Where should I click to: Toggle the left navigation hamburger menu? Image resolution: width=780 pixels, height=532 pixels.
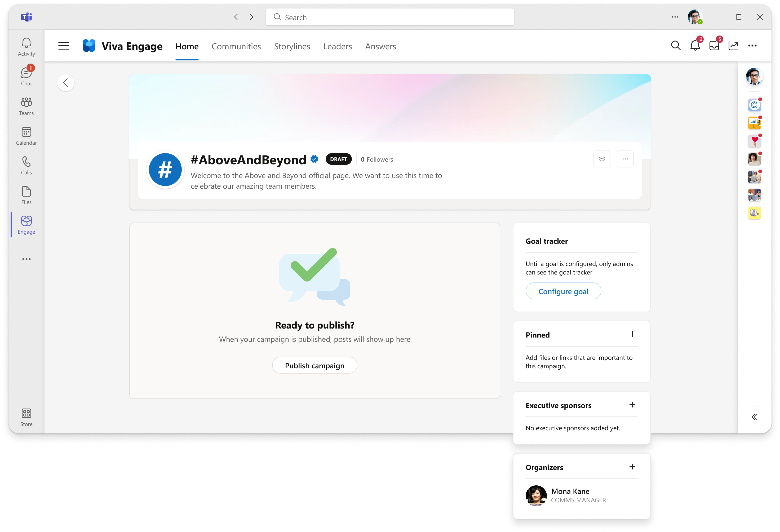(x=64, y=46)
